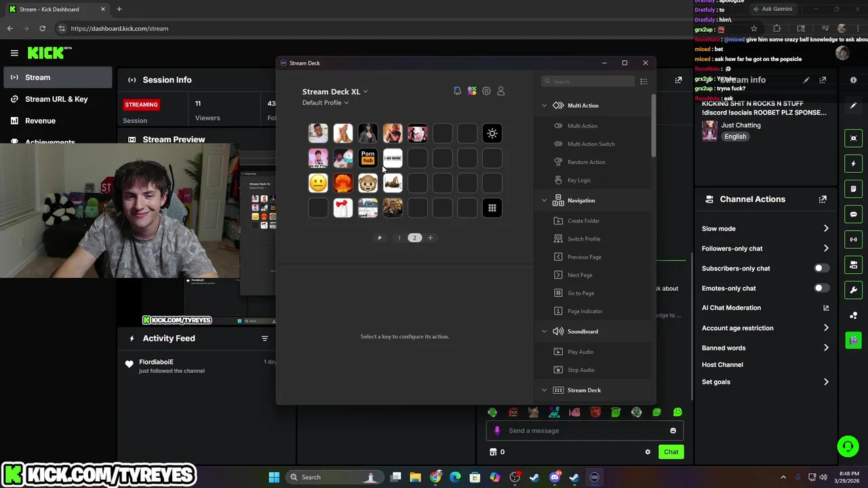This screenshot has width=868, height=488.
Task: Toggle Subscribers-only chat switch
Action: (821, 268)
